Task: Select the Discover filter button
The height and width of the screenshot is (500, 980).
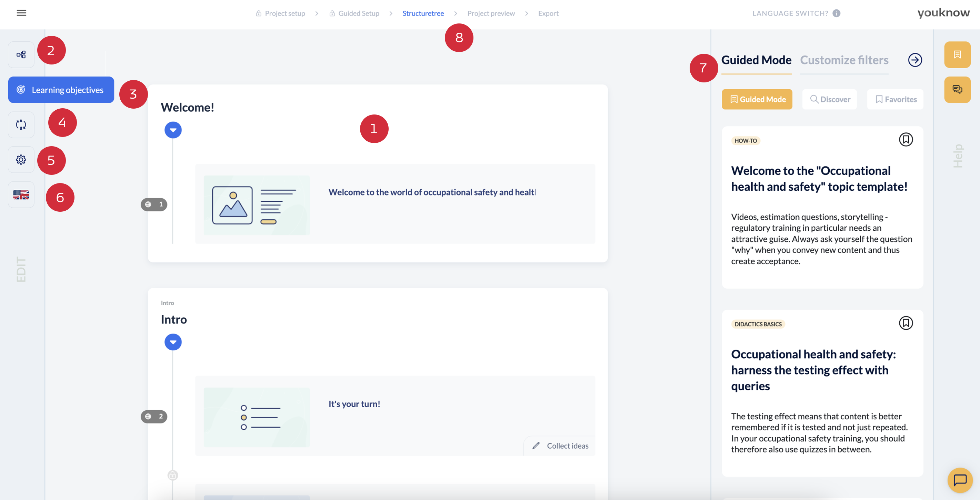Action: 830,99
